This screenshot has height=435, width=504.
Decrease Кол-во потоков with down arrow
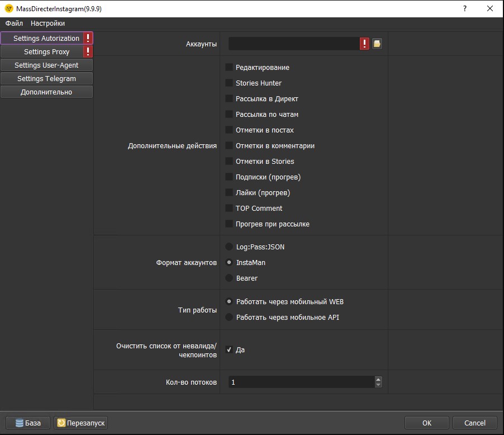378,385
